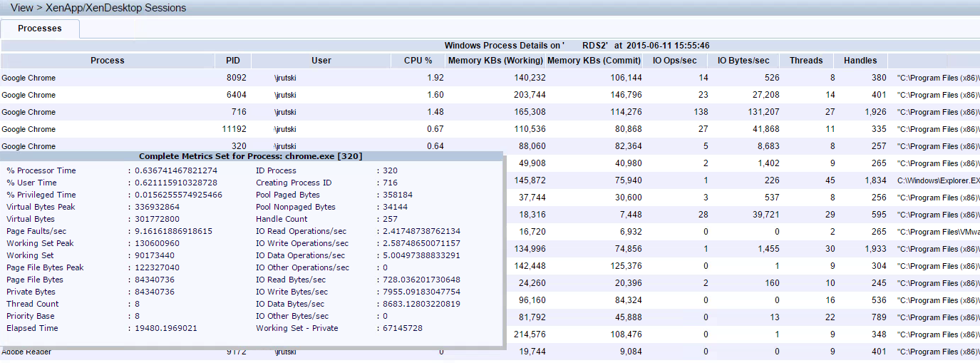Screen dimensions: 980x363
Task: Sort by the Process column header
Action: tap(108, 61)
